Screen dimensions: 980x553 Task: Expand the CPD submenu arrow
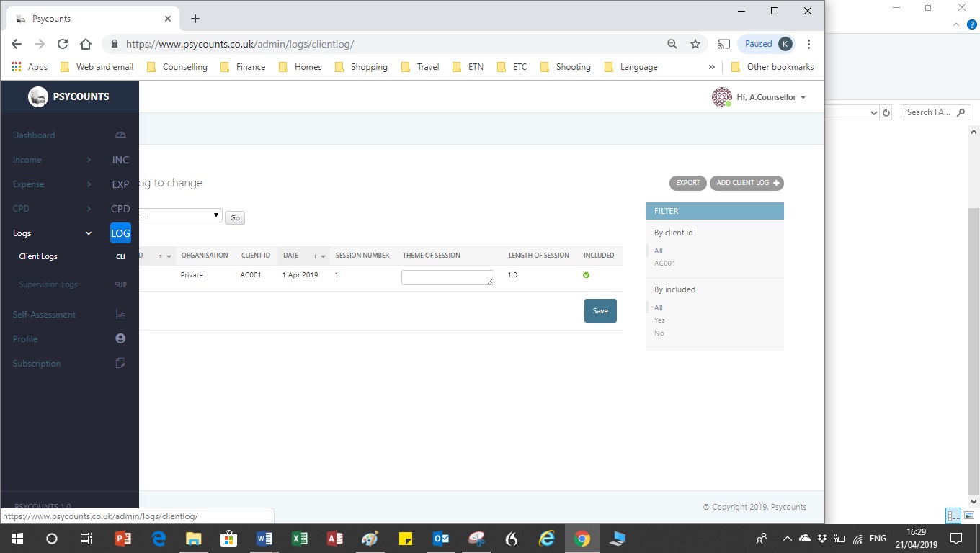89,209
